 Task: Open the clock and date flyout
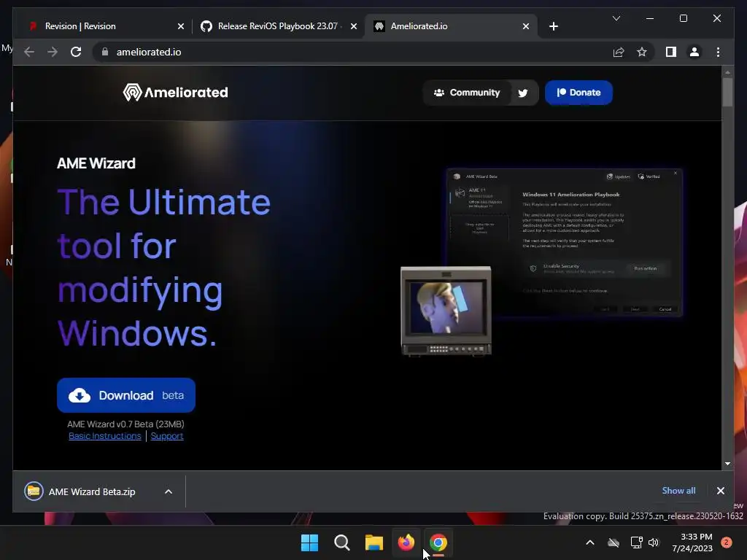pyautogui.click(x=692, y=542)
